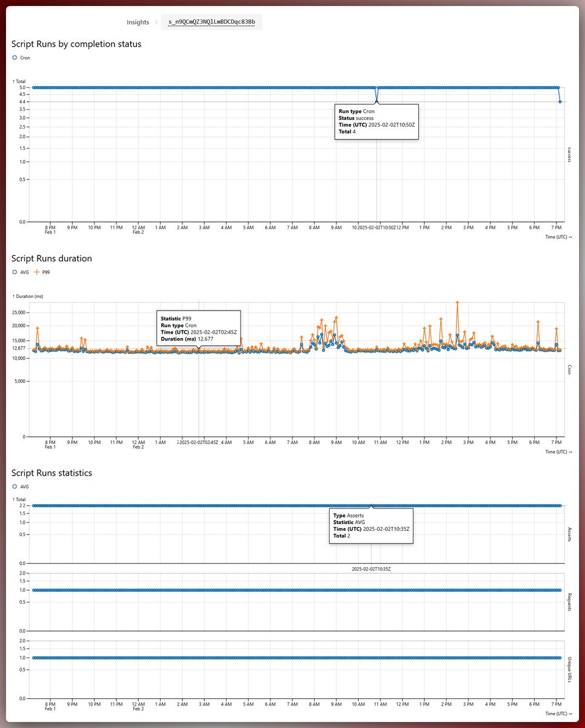Open the Insights breadcrumb link

click(138, 22)
